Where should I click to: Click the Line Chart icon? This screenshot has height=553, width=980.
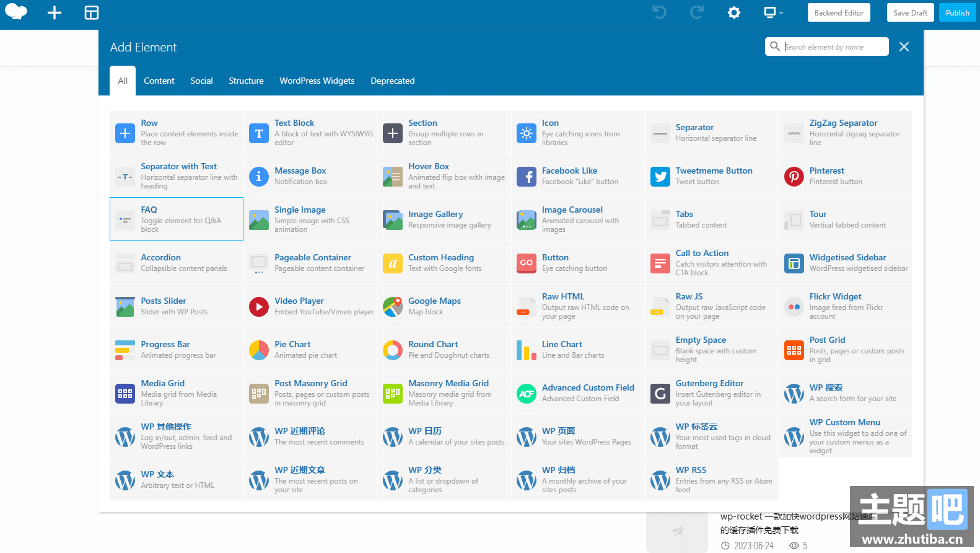pos(527,350)
